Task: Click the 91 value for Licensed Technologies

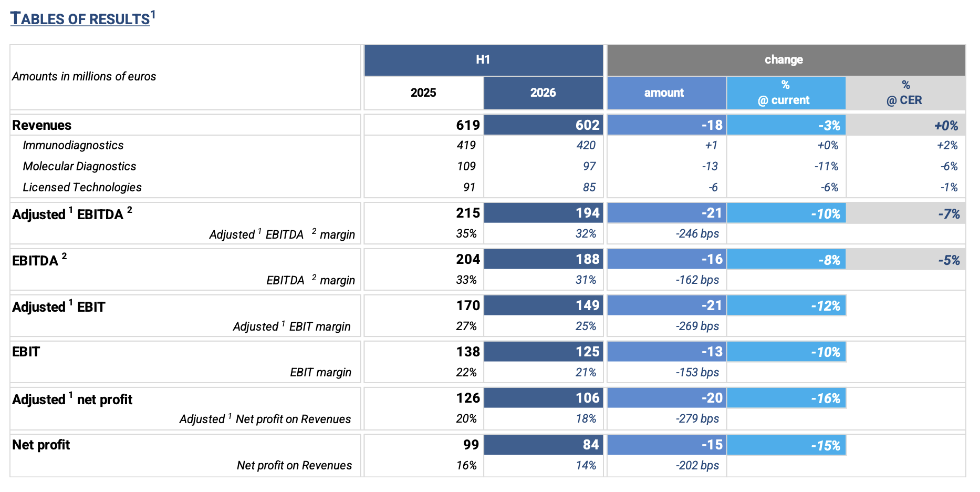Action: pyautogui.click(x=470, y=188)
